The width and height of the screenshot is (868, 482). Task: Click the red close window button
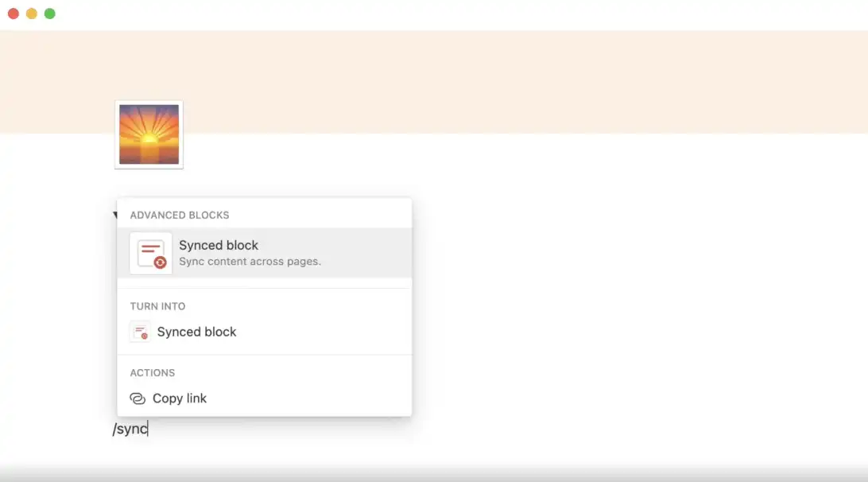point(14,14)
